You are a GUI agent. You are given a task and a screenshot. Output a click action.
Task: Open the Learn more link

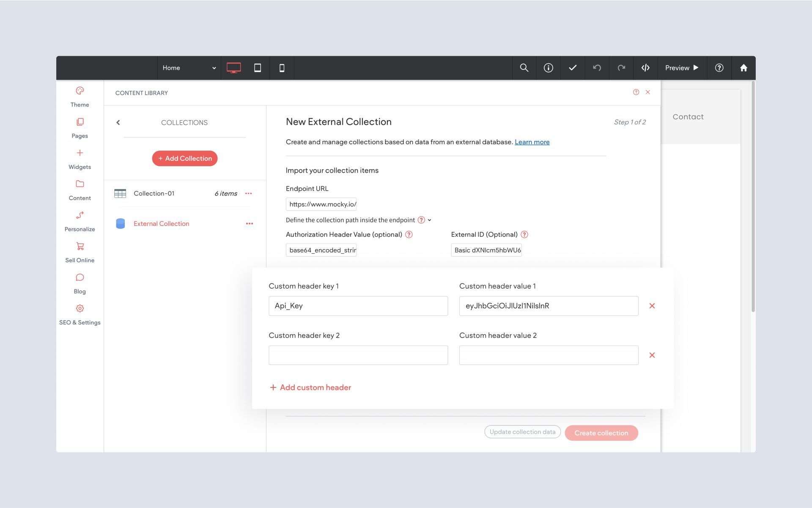pos(532,142)
